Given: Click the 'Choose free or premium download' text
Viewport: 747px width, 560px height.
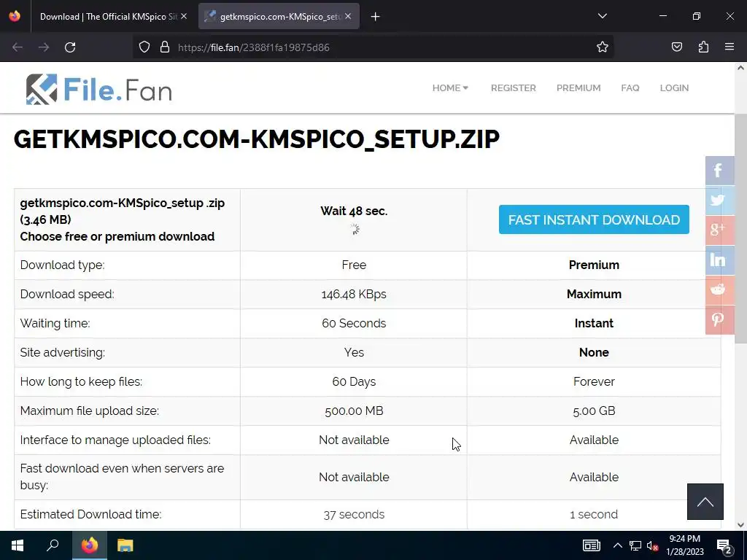Looking at the screenshot, I should [117, 237].
